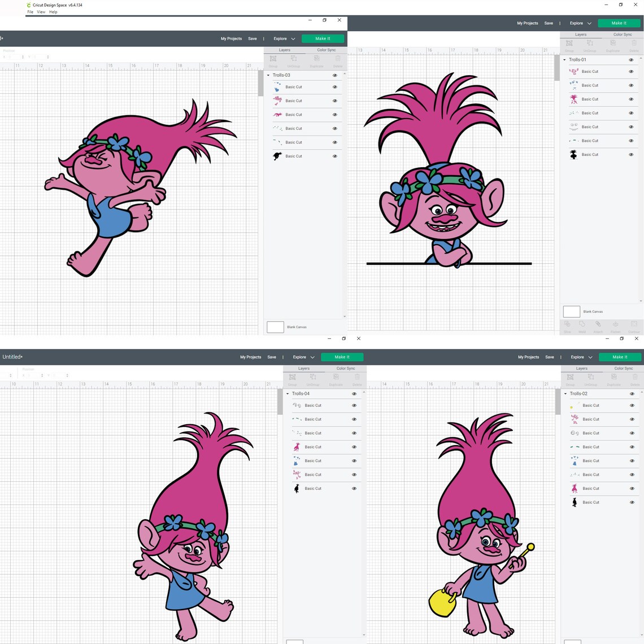Viewport: 644px width, 644px height.
Task: Collapse the Trolls-02 group triangle
Action: tap(565, 394)
